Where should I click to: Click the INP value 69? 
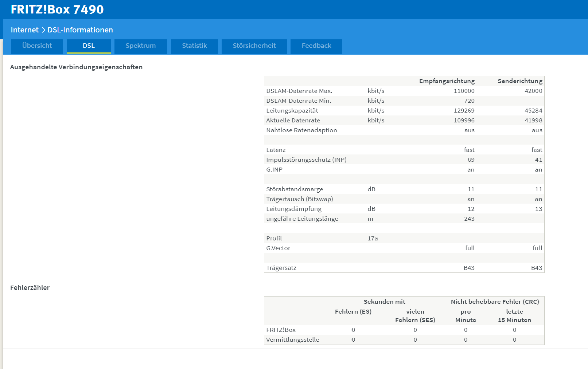pyautogui.click(x=471, y=160)
